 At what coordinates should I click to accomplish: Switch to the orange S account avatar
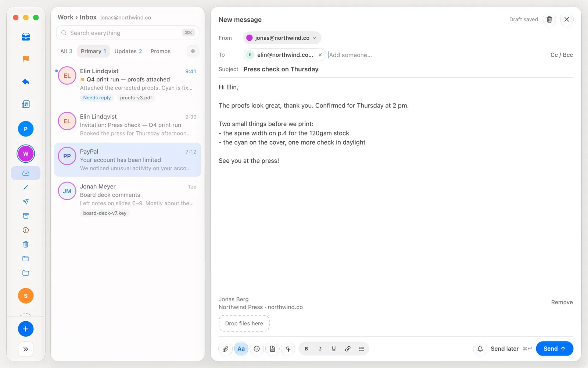(26, 296)
